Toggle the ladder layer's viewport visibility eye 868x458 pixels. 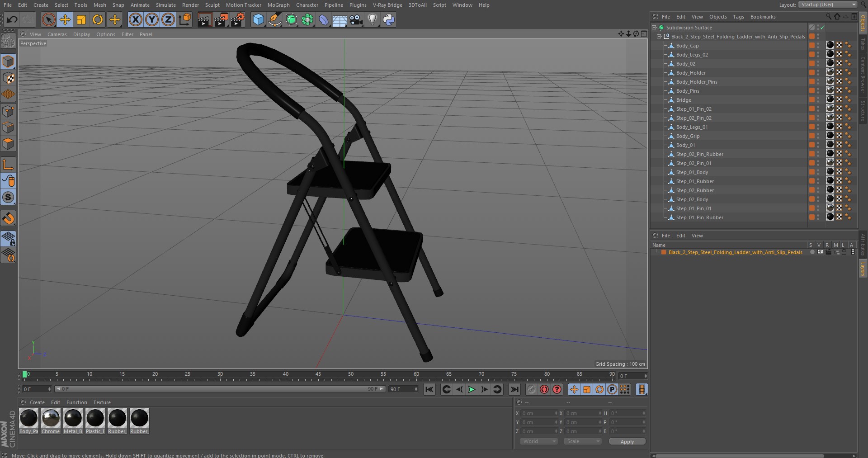pyautogui.click(x=820, y=252)
